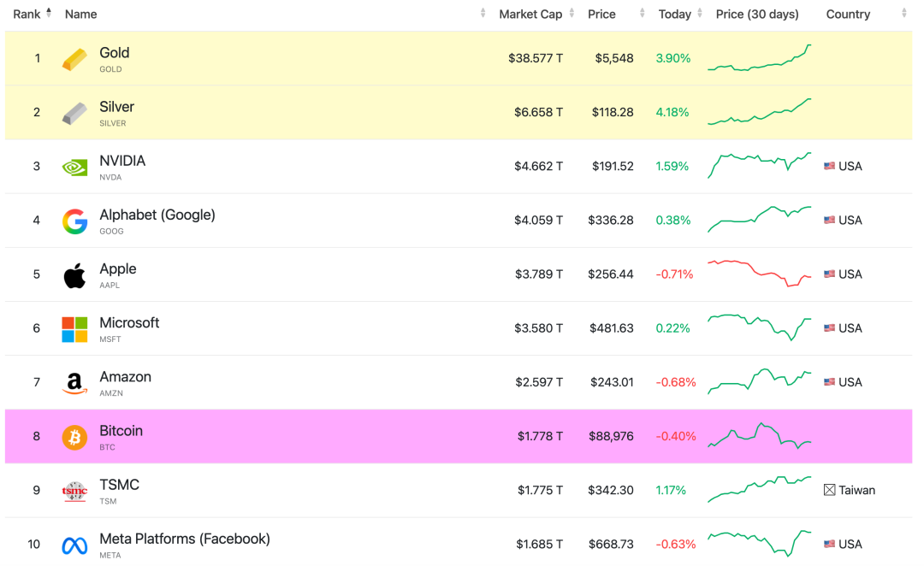
Task: Sort table by Rank column arrows
Action: (x=49, y=12)
